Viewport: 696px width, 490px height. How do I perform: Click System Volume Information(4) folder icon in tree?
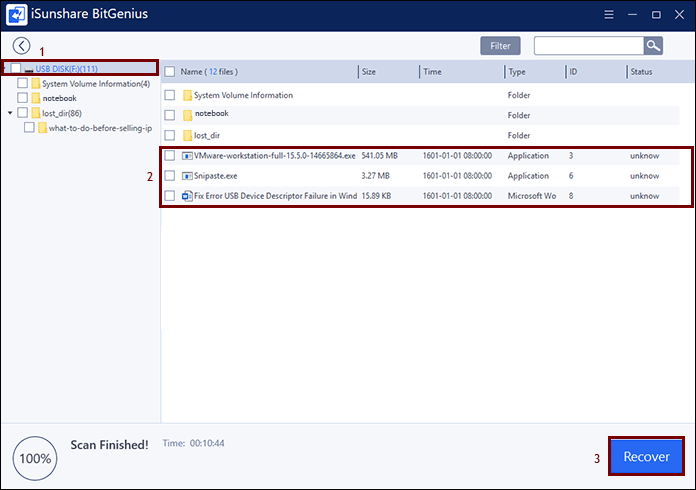(x=36, y=83)
